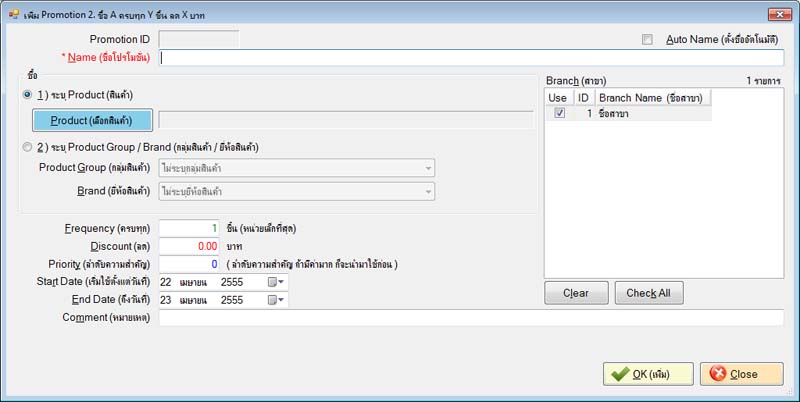Click the Product selection button
Image resolution: width=800 pixels, height=402 pixels.
[x=92, y=120]
